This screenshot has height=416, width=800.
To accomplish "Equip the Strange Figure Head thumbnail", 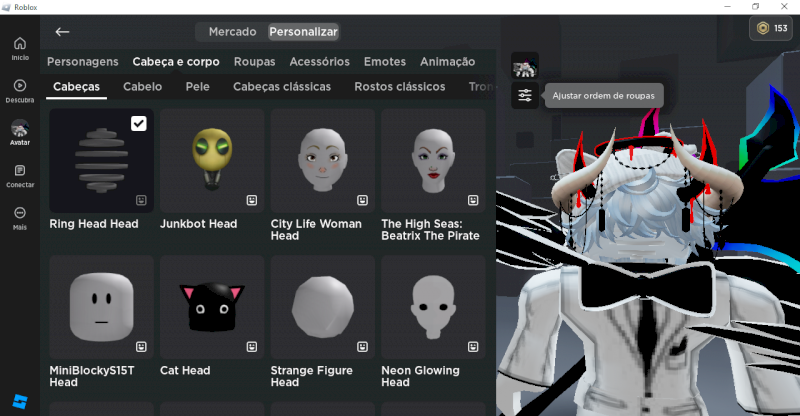I will [x=322, y=307].
